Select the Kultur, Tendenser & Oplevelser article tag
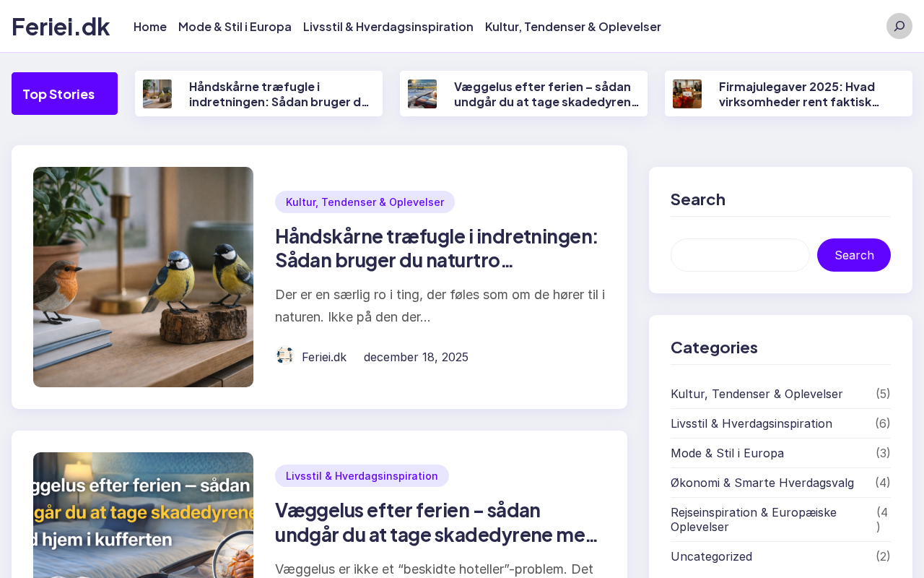The image size is (924, 578). [365, 202]
